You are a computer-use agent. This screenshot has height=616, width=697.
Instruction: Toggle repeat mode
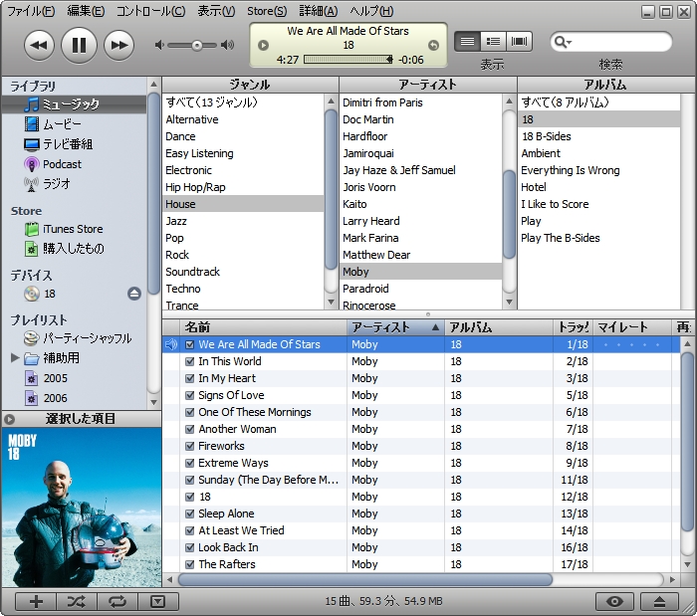[x=117, y=601]
